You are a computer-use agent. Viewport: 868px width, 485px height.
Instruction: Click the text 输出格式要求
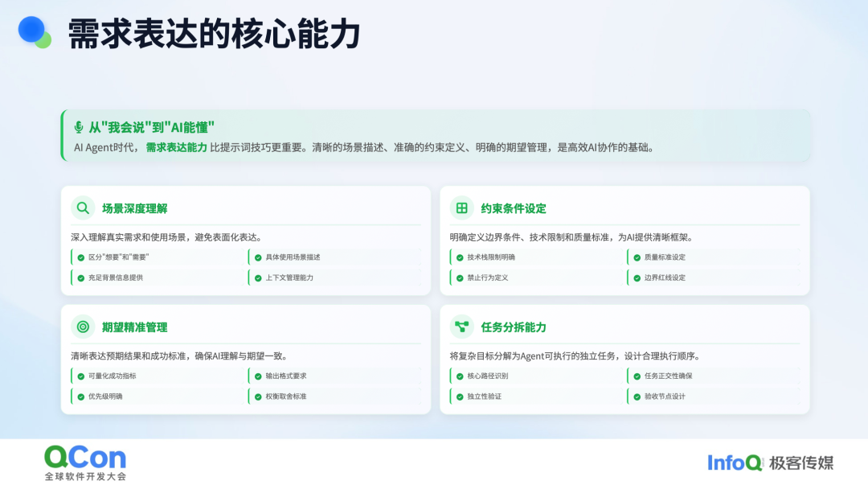pos(286,376)
